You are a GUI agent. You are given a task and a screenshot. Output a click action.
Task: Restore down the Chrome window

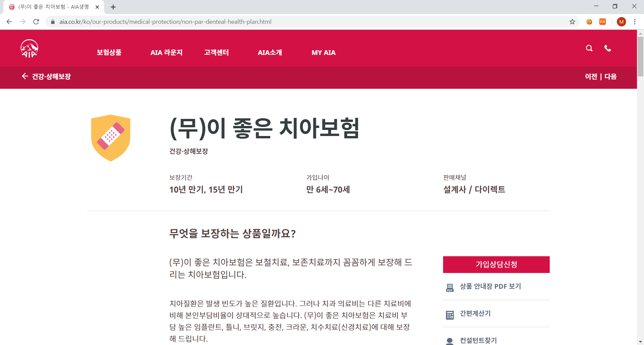615,6
